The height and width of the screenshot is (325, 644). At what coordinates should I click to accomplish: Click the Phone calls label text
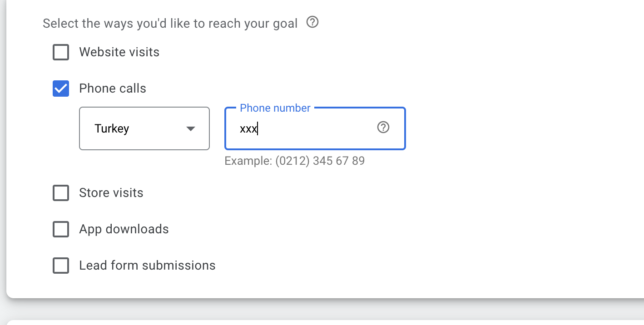coord(113,89)
